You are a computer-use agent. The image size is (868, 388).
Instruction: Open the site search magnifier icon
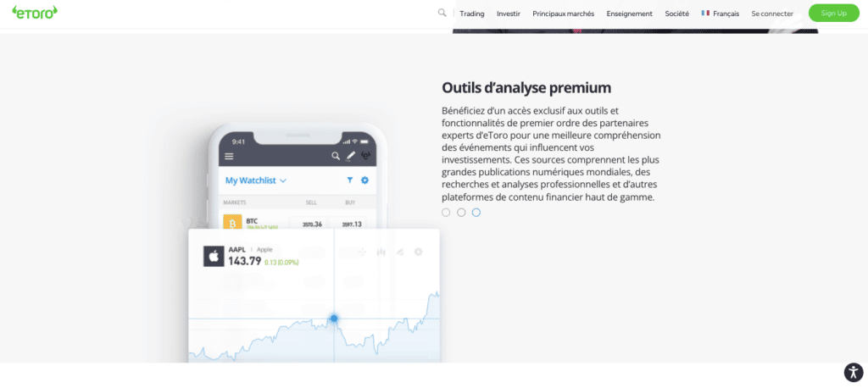pyautogui.click(x=442, y=13)
